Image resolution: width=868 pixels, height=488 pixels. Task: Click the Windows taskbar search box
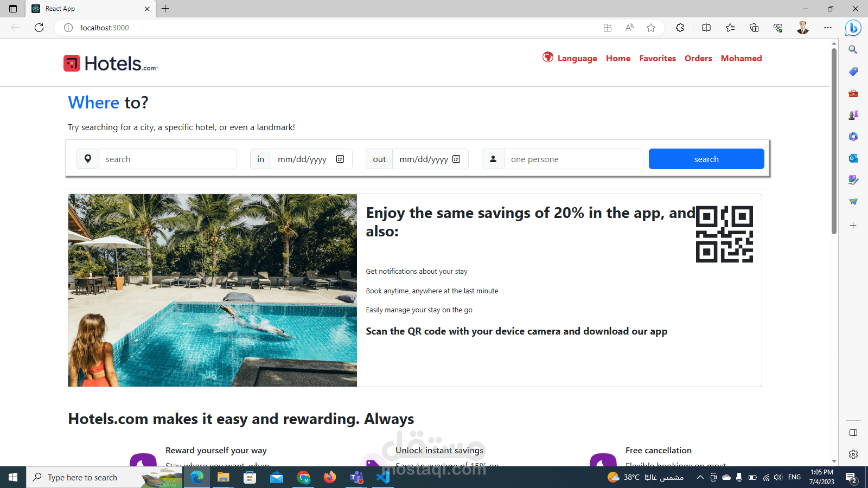coord(105,477)
